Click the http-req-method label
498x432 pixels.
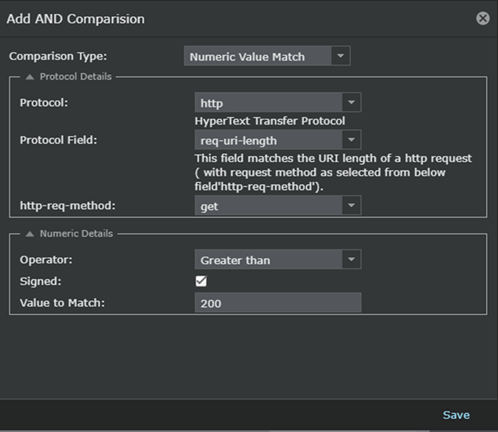pyautogui.click(x=68, y=206)
